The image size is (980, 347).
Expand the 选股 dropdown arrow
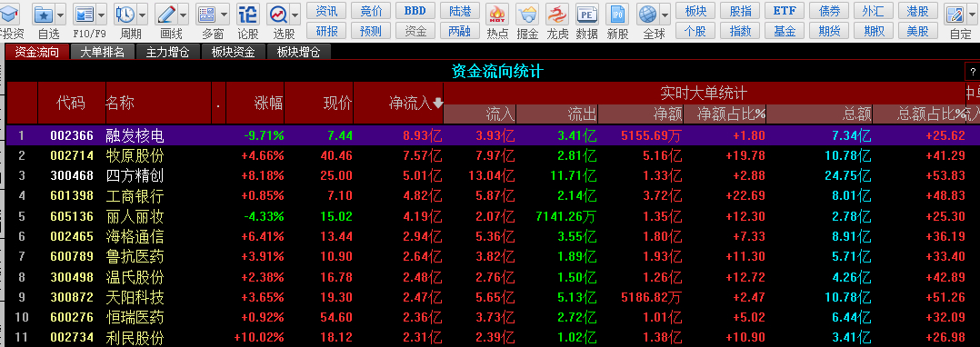(295, 14)
